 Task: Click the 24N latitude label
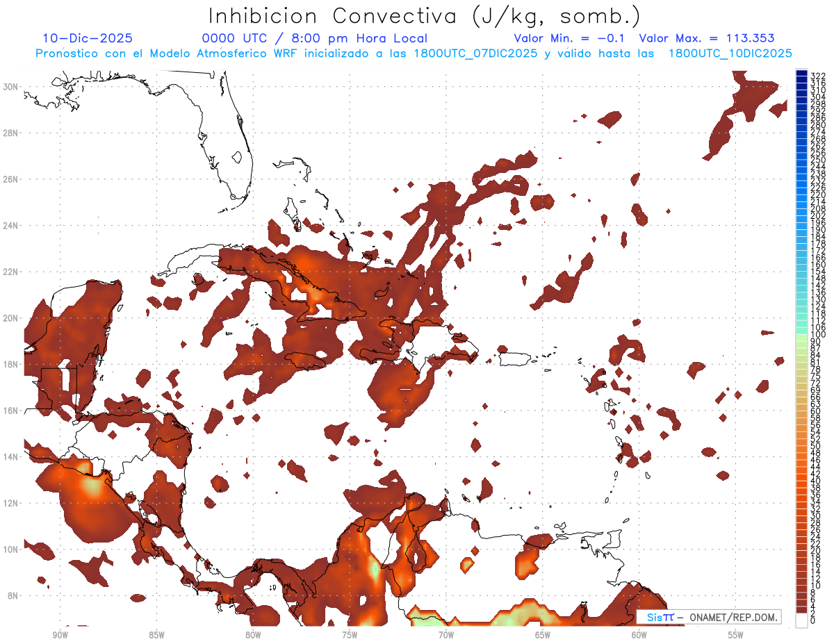[9, 225]
